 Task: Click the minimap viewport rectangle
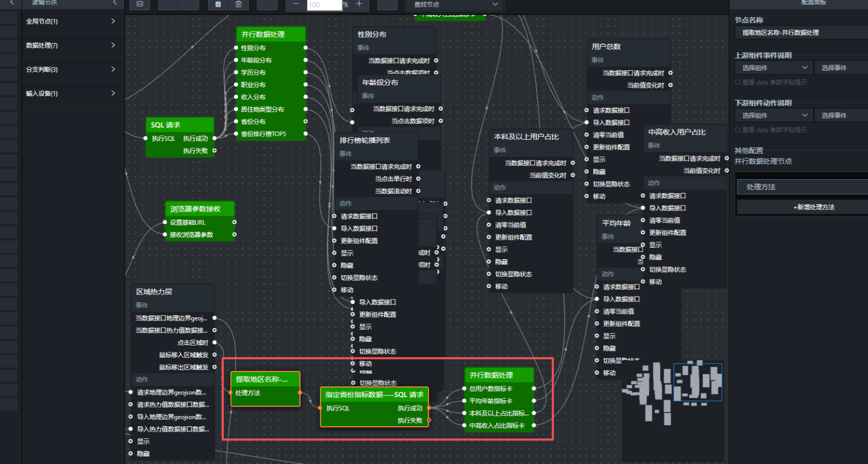697,382
